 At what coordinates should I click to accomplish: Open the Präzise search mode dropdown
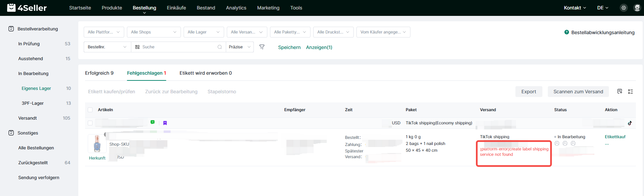pos(240,47)
